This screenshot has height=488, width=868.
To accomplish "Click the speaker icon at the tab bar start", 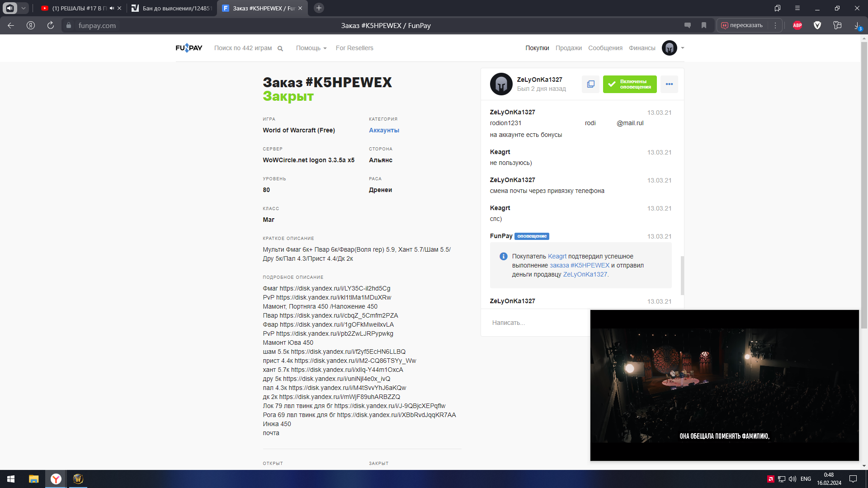I will (x=10, y=8).
